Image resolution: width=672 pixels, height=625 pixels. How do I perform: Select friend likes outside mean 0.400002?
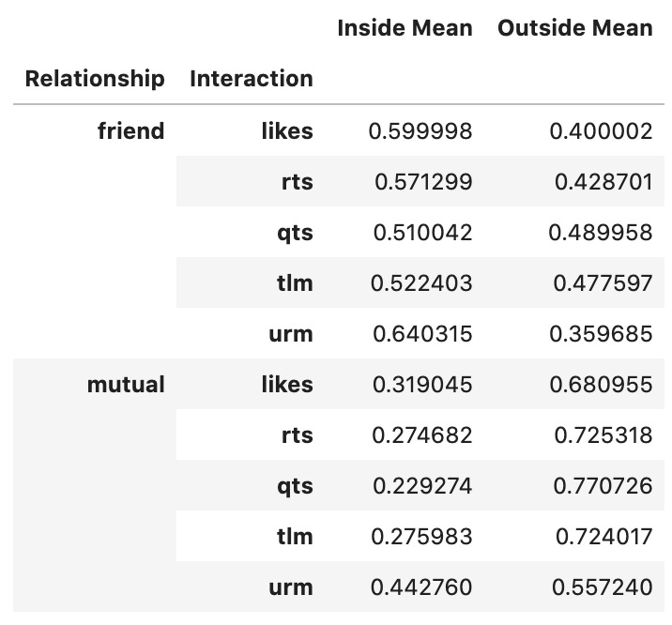tap(601, 131)
